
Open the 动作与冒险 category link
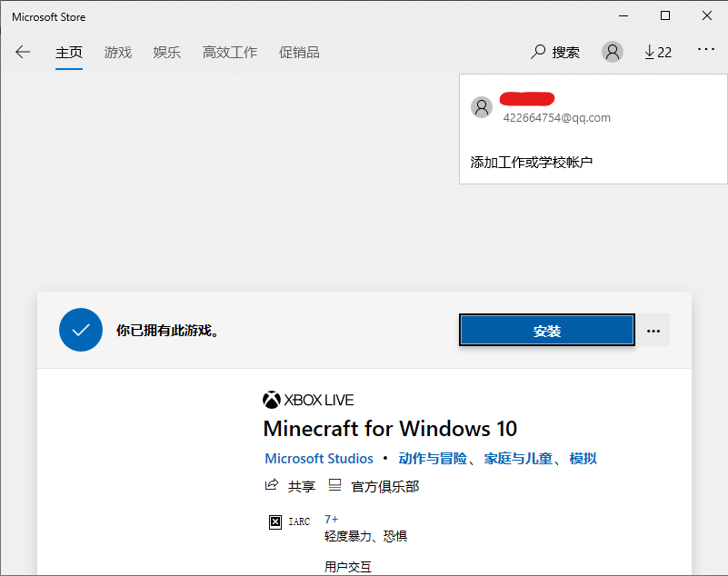click(x=433, y=459)
